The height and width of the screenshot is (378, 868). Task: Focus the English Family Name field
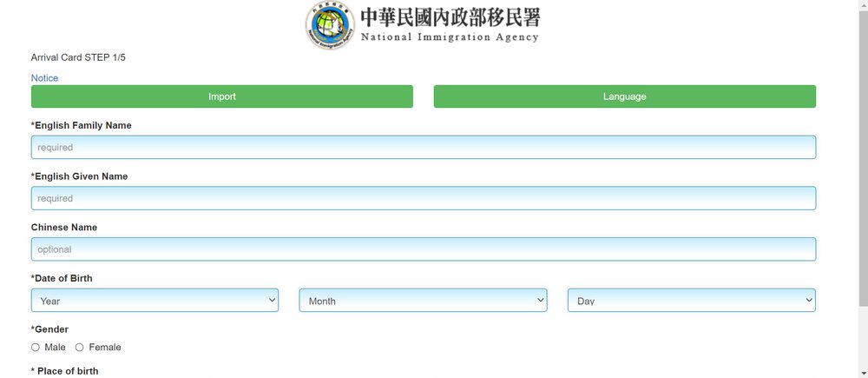coord(424,148)
